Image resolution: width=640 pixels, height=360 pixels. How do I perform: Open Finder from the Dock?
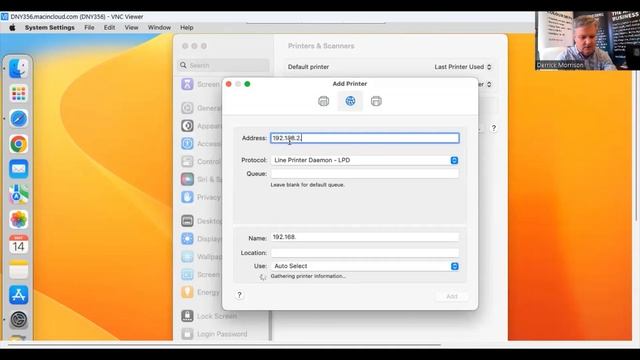point(18,68)
